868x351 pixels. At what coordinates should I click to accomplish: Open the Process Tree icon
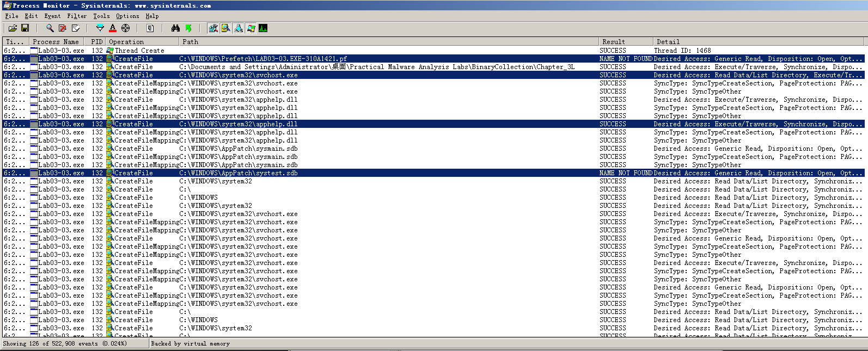click(x=150, y=28)
